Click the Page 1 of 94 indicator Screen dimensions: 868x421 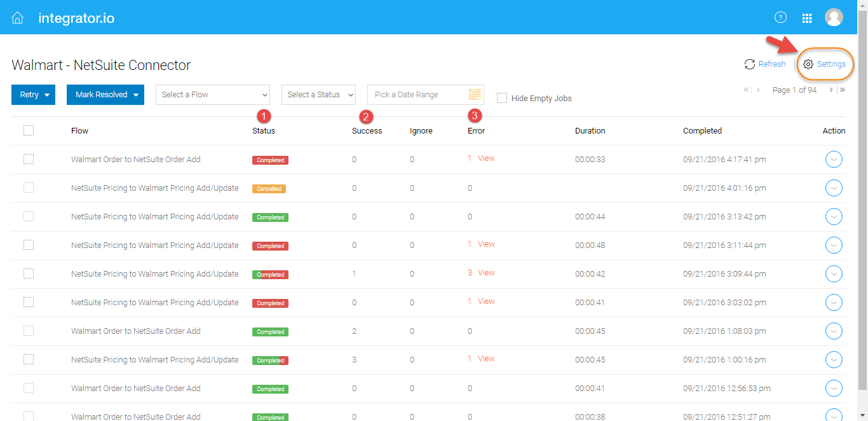(794, 90)
